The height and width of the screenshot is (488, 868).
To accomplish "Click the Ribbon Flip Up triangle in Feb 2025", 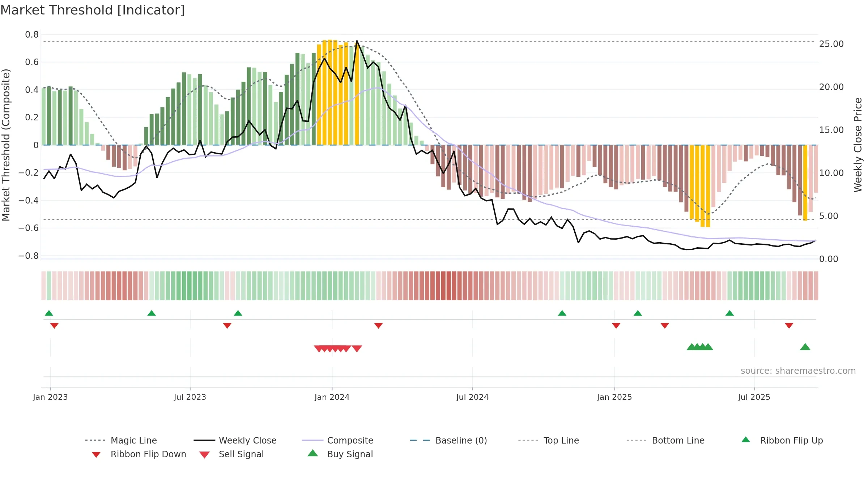I will click(638, 313).
